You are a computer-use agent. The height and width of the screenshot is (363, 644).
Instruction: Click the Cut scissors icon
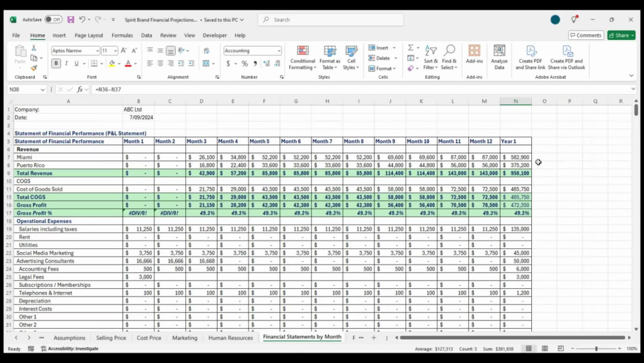tap(33, 48)
